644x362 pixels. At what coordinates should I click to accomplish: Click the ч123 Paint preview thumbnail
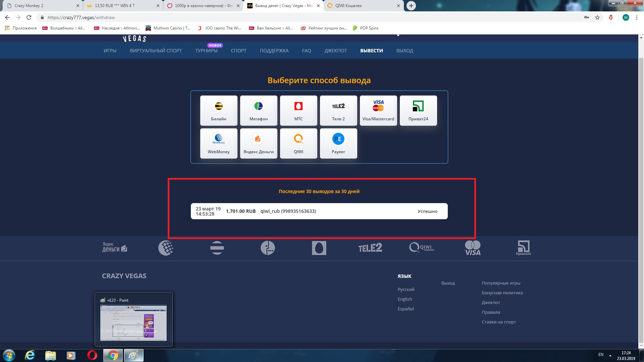(133, 322)
